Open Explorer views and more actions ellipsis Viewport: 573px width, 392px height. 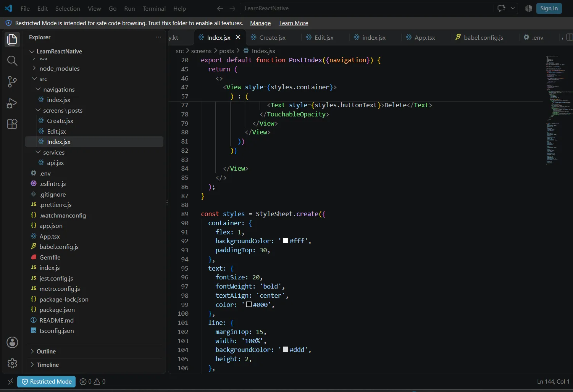click(x=158, y=37)
